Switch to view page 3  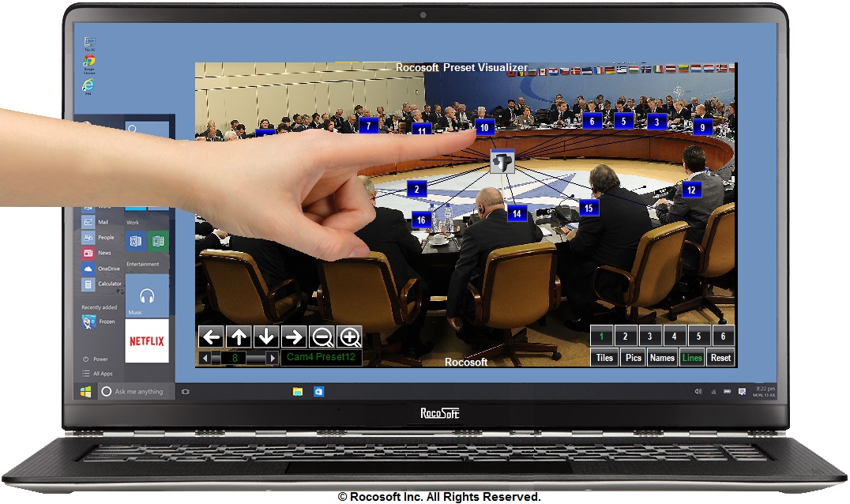click(x=649, y=337)
